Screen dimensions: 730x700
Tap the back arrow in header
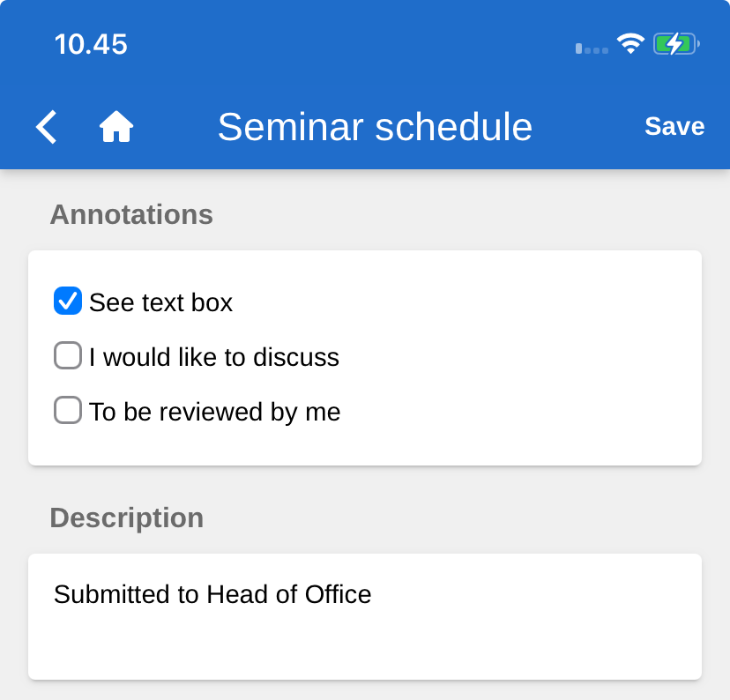click(x=46, y=127)
